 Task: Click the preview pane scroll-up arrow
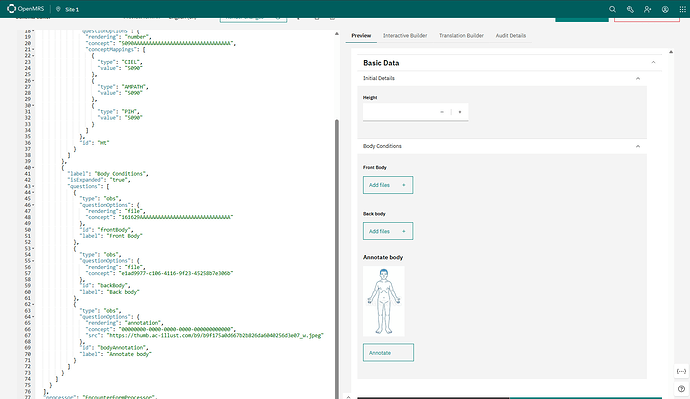(671, 52)
